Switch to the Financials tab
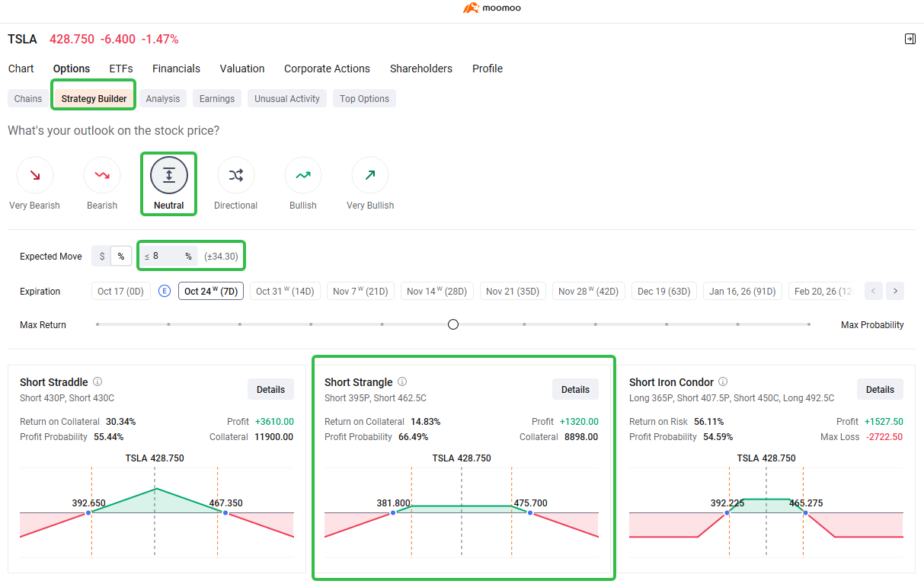924x584 pixels. pyautogui.click(x=176, y=69)
